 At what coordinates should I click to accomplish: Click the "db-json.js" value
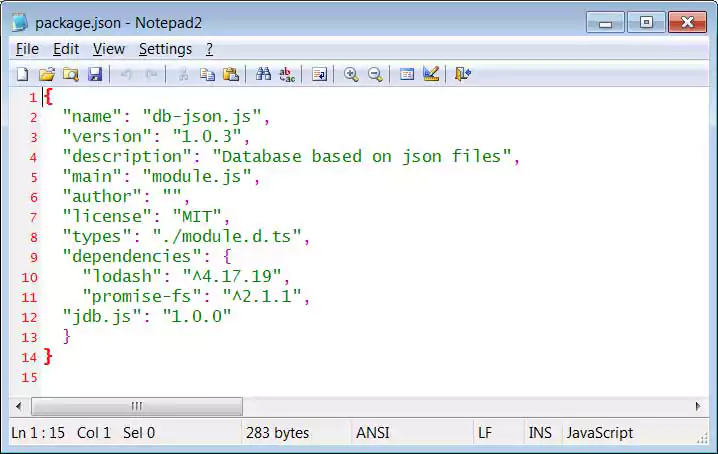(x=202, y=116)
